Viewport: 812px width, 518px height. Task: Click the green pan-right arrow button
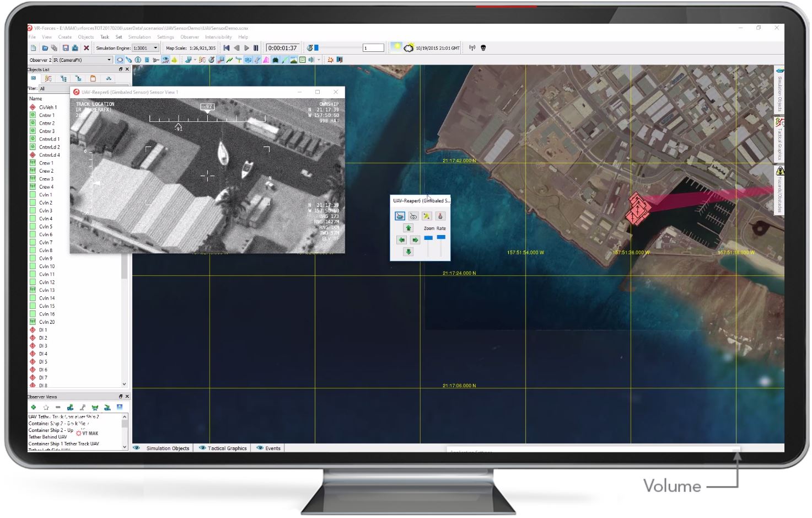click(415, 240)
